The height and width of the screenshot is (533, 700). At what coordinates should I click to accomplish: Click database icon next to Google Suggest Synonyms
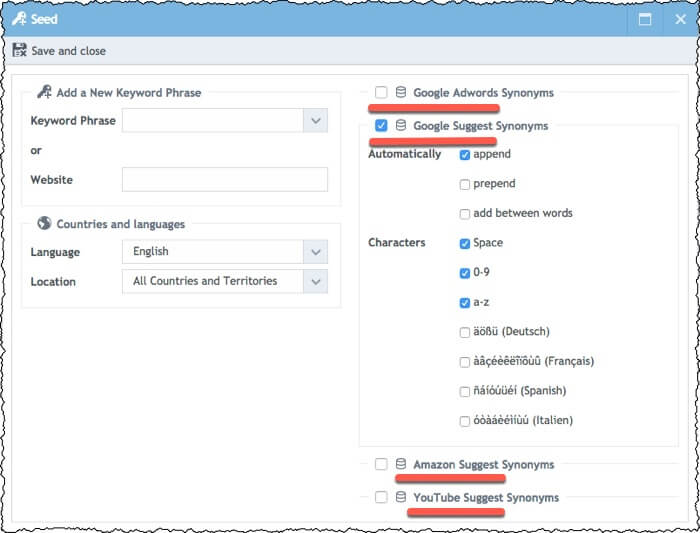point(401,125)
